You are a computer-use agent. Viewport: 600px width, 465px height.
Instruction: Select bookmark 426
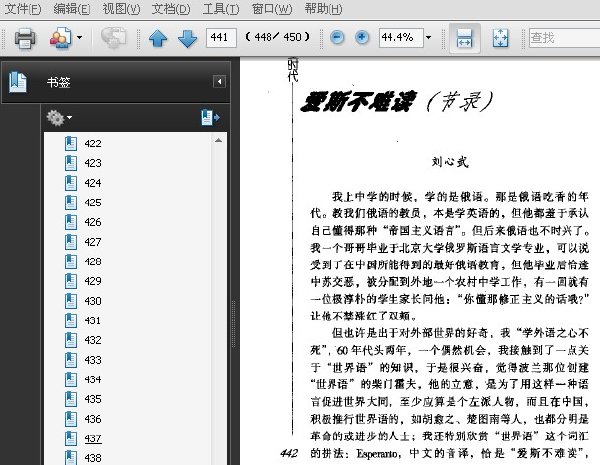click(x=93, y=222)
